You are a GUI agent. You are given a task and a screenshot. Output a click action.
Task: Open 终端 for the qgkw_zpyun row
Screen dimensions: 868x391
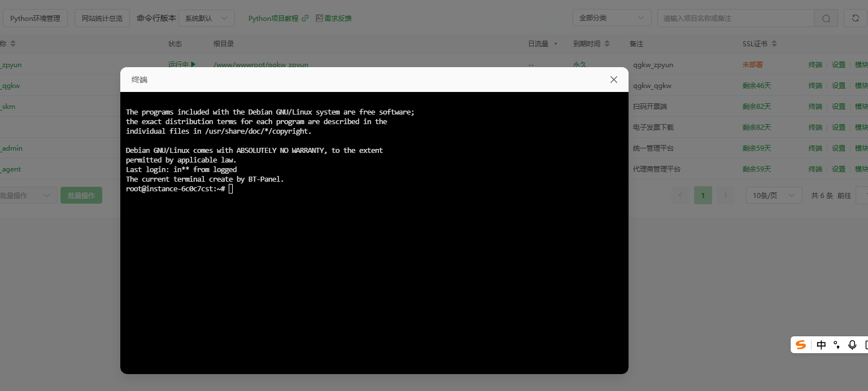[x=815, y=65]
